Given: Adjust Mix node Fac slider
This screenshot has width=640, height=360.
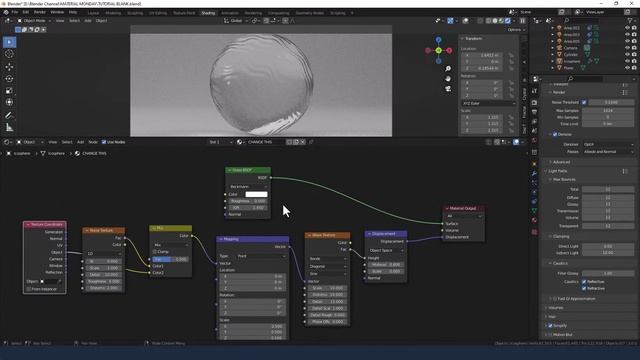Looking at the screenshot, I should (x=170, y=259).
